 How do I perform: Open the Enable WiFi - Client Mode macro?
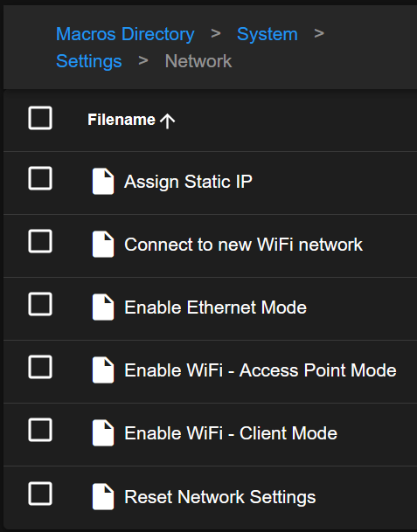click(x=231, y=433)
